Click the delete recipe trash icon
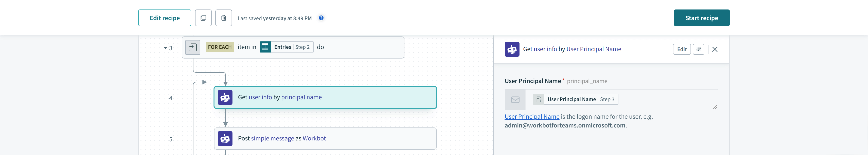Viewport: 868px width, 155px height. (223, 18)
